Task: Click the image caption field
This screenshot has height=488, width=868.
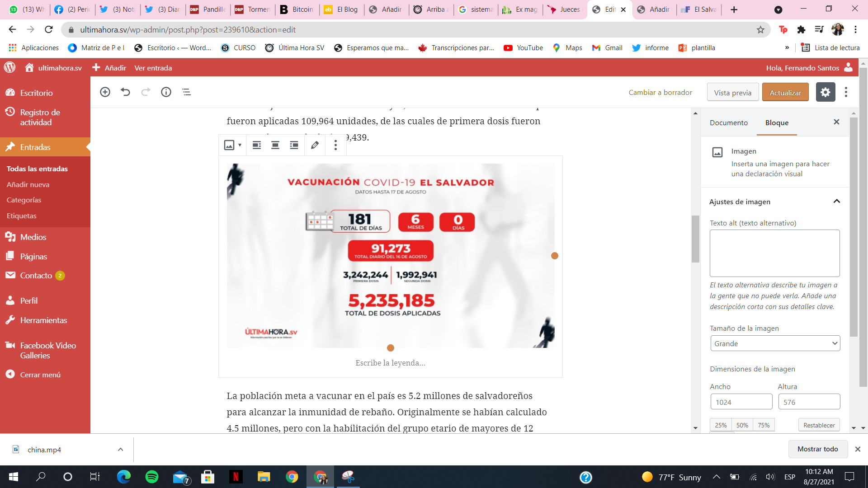Action: (x=390, y=363)
